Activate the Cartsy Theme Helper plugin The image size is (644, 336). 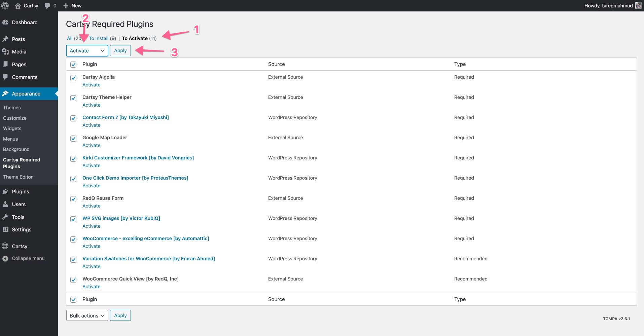pyautogui.click(x=92, y=105)
